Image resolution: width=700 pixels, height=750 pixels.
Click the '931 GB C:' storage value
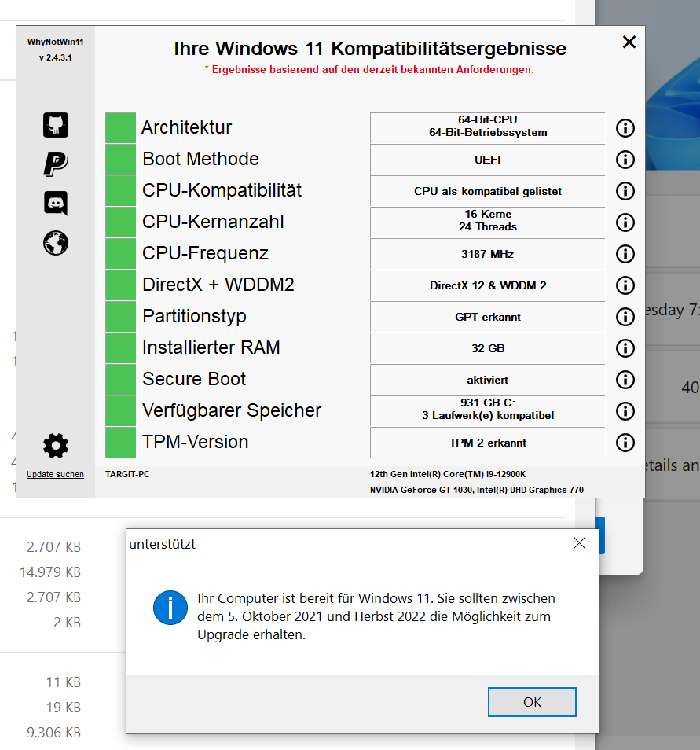coord(488,403)
